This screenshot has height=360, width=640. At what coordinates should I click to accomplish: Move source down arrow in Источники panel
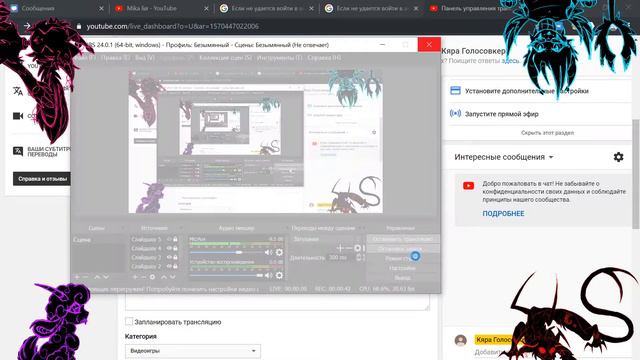[x=173, y=277]
